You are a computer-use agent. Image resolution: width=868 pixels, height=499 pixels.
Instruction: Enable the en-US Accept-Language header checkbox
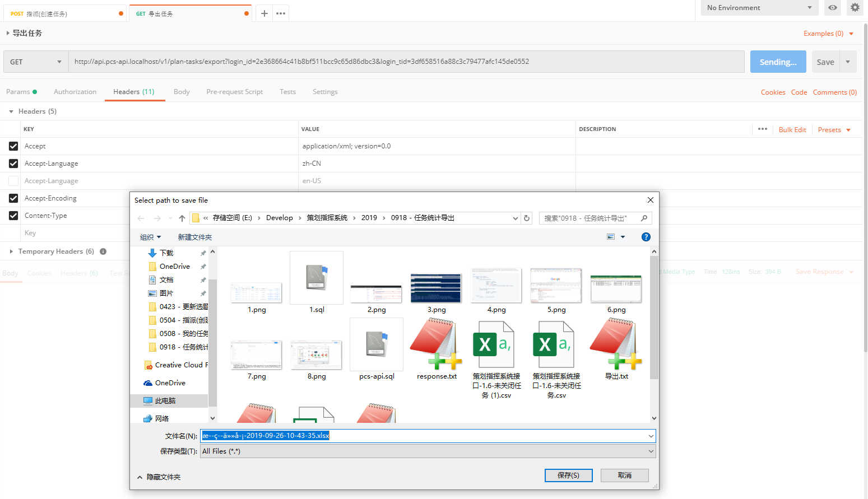(13, 181)
